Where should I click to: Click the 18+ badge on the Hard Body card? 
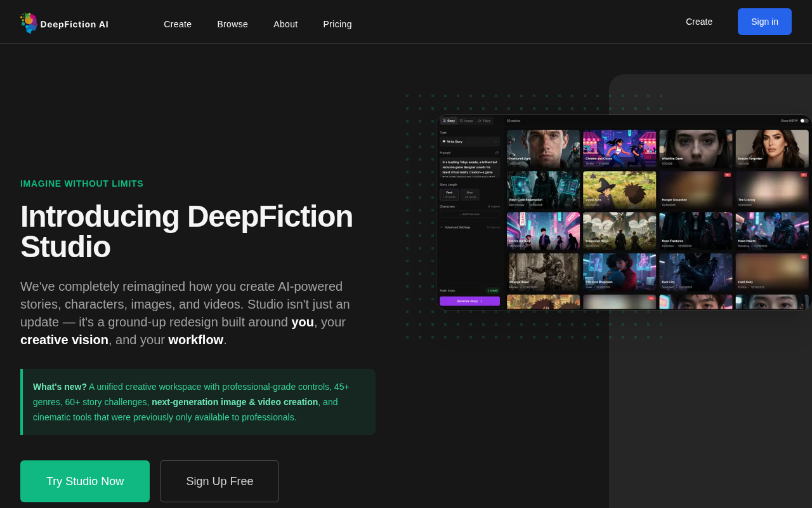tap(804, 257)
